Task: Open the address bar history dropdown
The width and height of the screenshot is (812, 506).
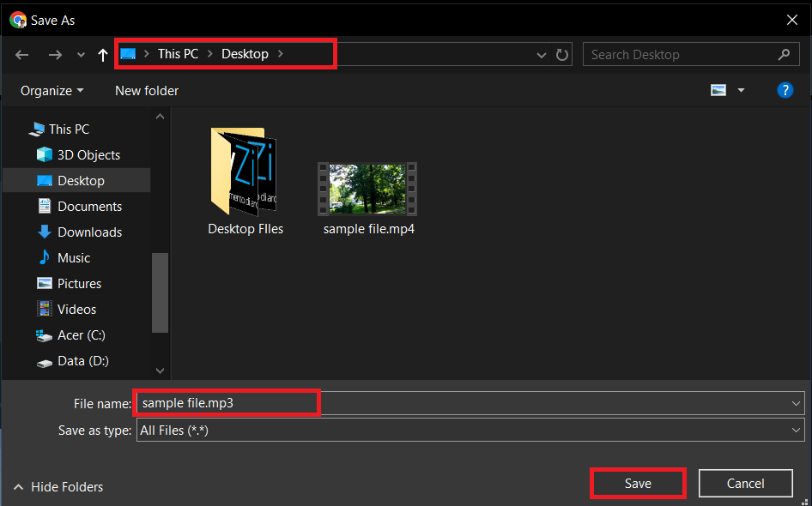Action: click(541, 54)
